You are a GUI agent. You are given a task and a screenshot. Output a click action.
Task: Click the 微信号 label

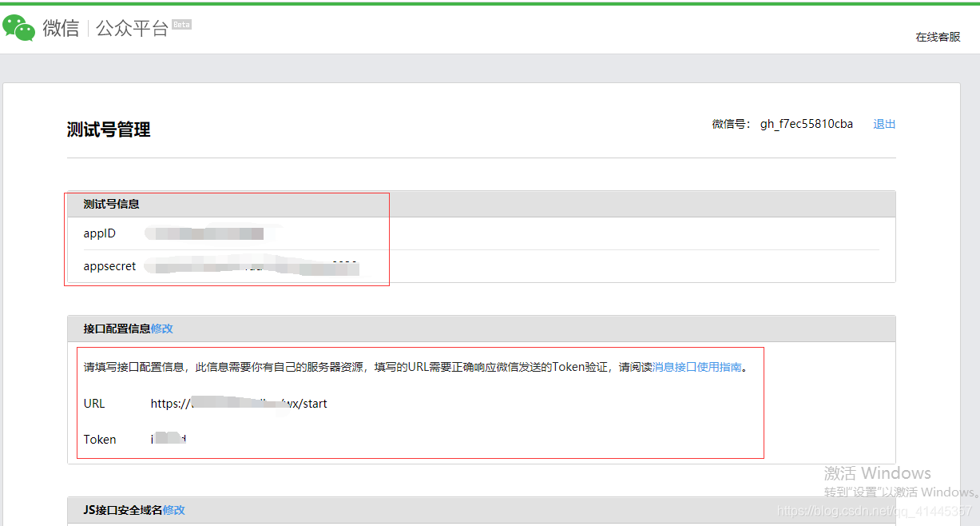pyautogui.click(x=731, y=124)
